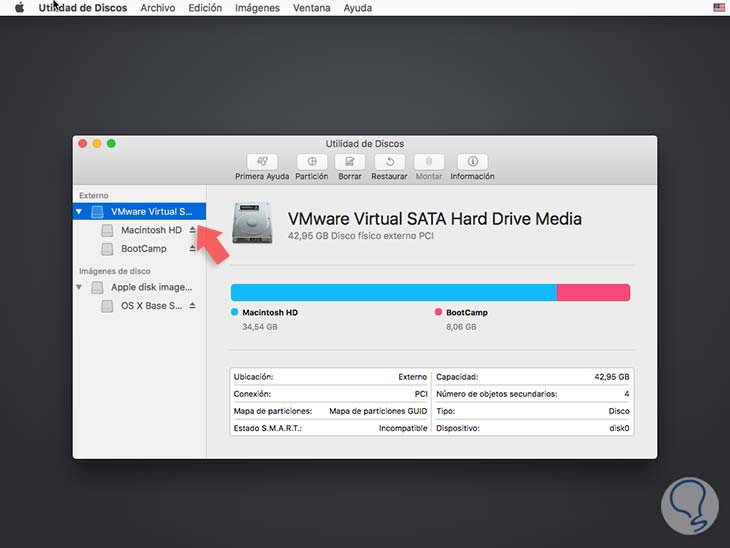Image resolution: width=730 pixels, height=548 pixels.
Task: Open the Imágenes menu
Action: tap(257, 8)
